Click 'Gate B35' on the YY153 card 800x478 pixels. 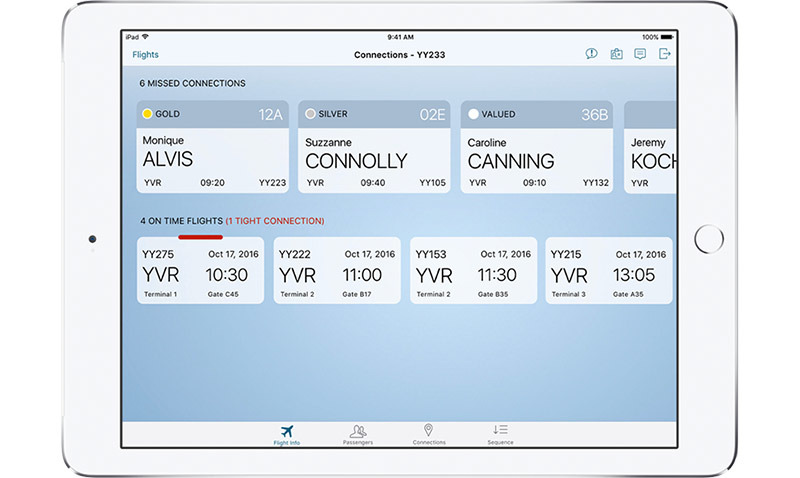(493, 294)
